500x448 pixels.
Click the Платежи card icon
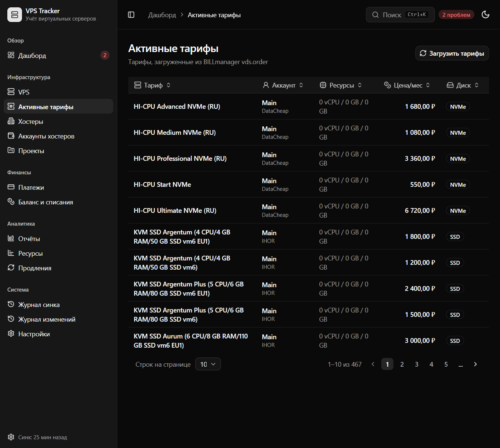11,187
